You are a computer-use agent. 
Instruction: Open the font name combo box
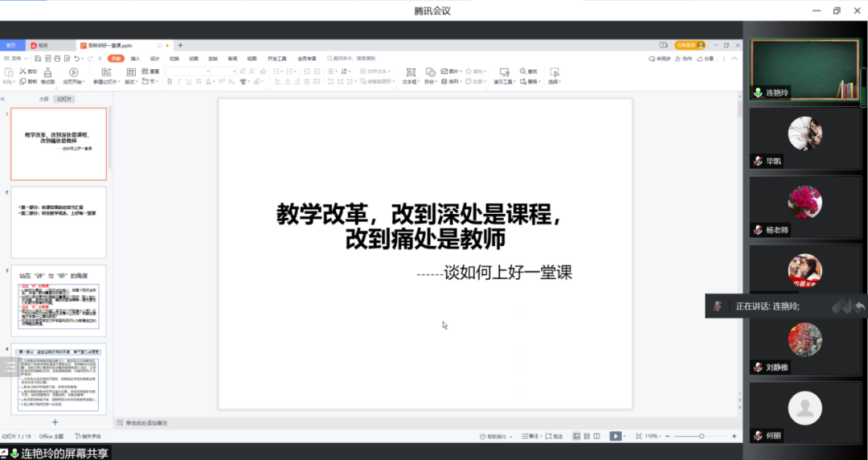coord(187,71)
